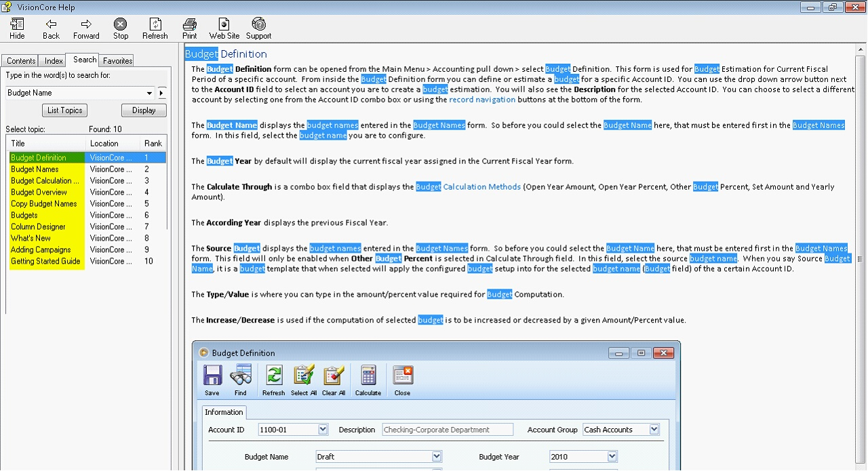Image resolution: width=868 pixels, height=471 pixels.
Task: Go Back to the previous help topic
Action: pos(51,28)
